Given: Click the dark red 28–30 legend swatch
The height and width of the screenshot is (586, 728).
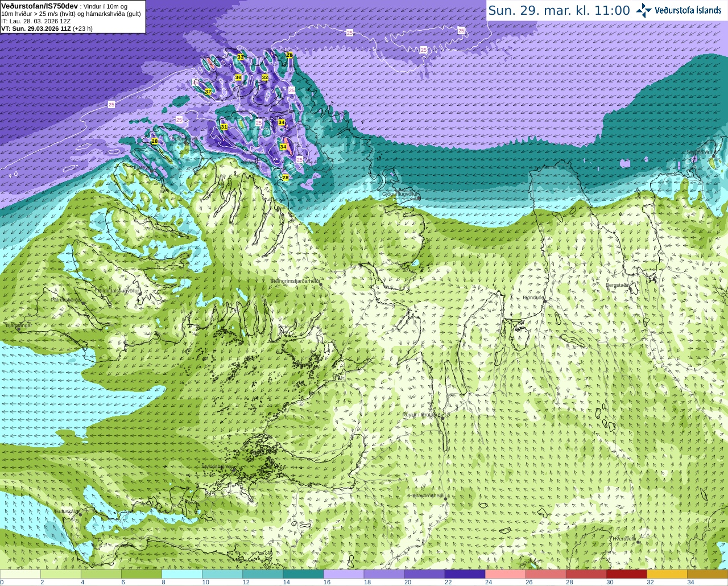Looking at the screenshot, I should tap(586, 574).
